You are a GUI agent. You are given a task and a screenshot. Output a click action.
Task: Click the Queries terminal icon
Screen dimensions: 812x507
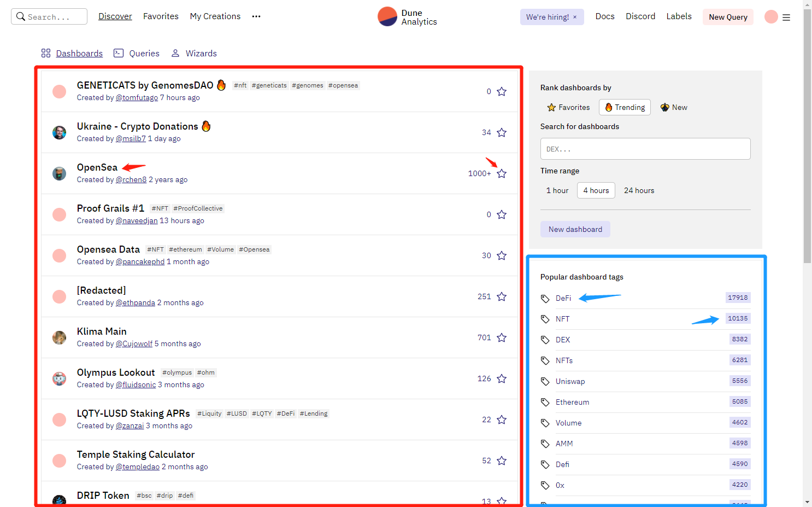(119, 53)
